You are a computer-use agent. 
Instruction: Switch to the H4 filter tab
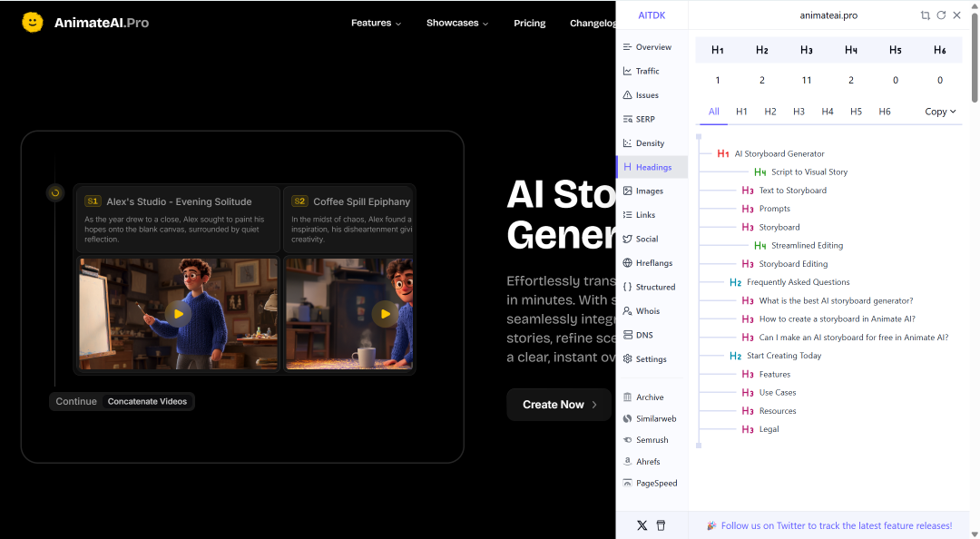[x=828, y=112]
